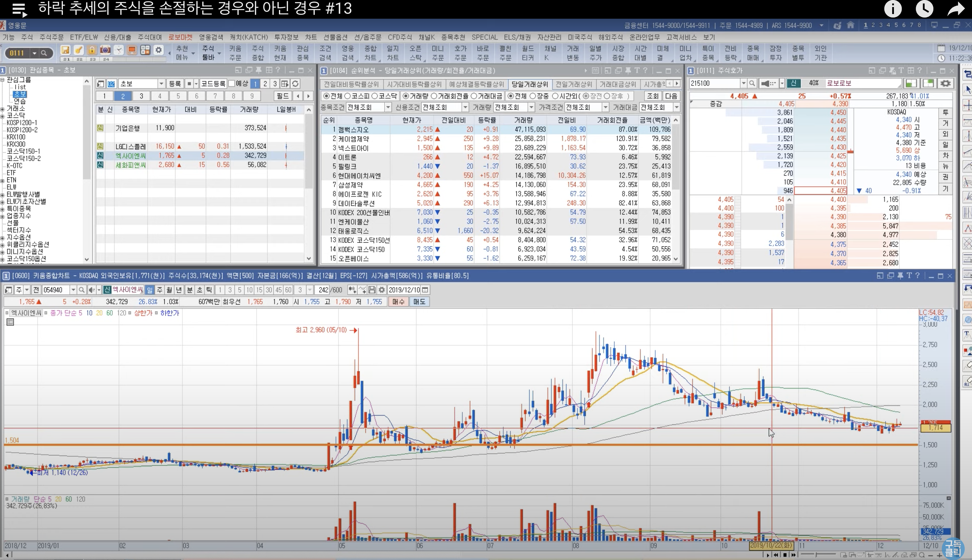Click the padlock lock-screen icon

coord(92,50)
